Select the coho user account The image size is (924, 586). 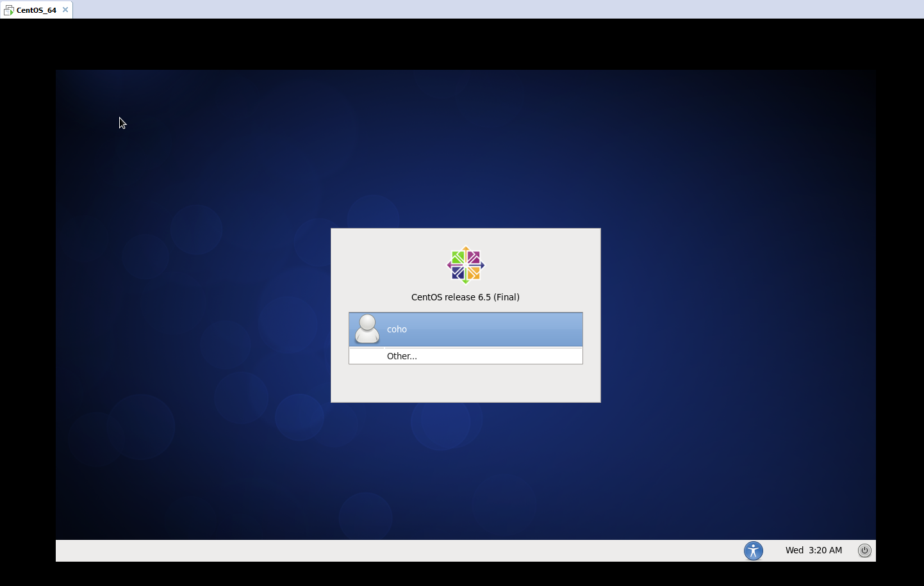point(466,329)
